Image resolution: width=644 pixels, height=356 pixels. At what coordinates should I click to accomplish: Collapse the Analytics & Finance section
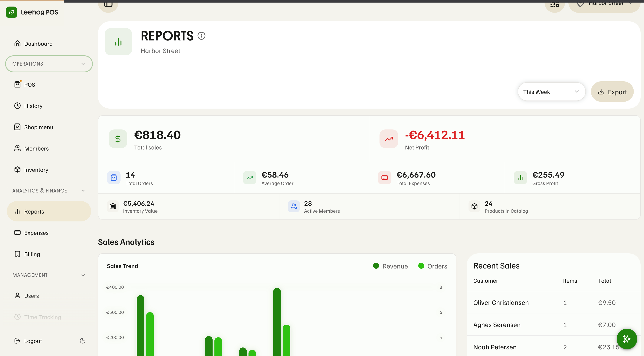point(49,191)
